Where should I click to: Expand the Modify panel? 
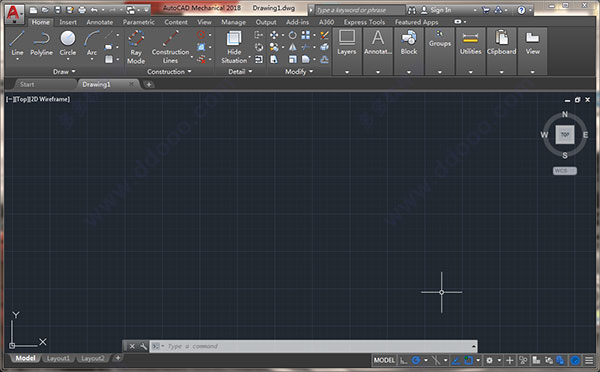[299, 72]
